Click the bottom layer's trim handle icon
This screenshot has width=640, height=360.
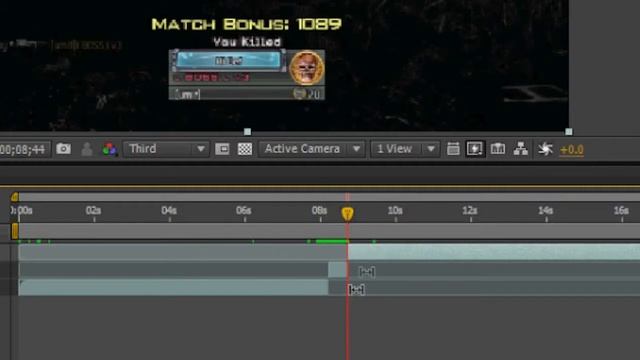[x=356, y=290]
